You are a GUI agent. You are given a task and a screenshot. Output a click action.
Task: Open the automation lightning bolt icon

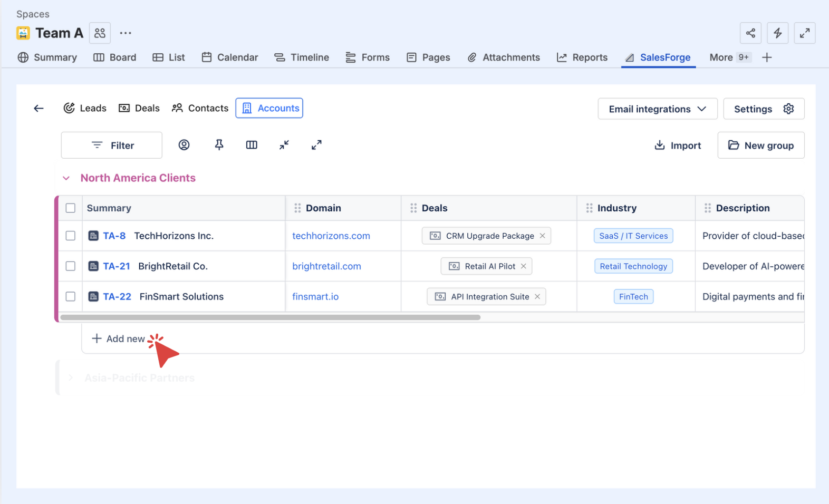(777, 33)
